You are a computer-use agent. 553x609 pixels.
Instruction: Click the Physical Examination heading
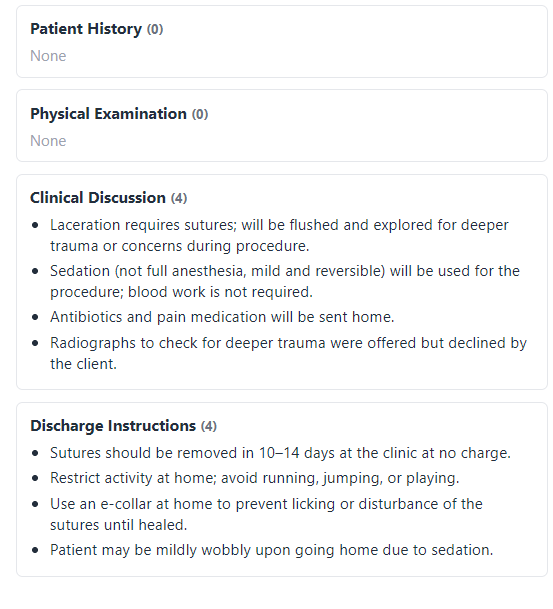click(108, 114)
